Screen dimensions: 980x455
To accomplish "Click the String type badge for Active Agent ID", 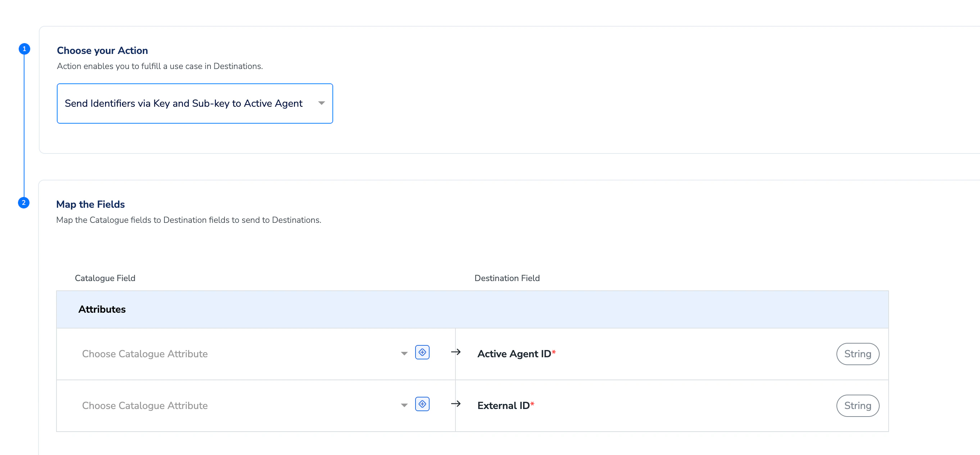I will [857, 354].
